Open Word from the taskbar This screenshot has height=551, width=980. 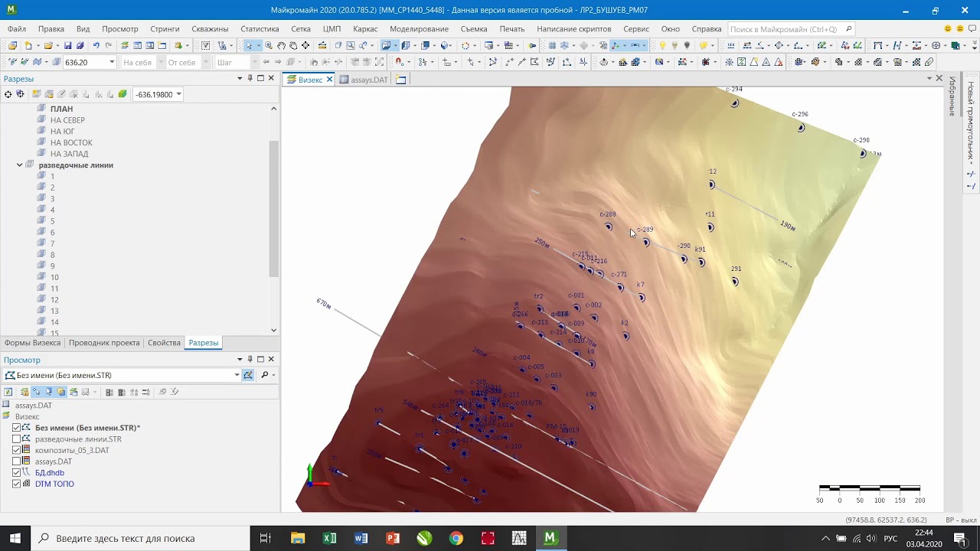[361, 538]
